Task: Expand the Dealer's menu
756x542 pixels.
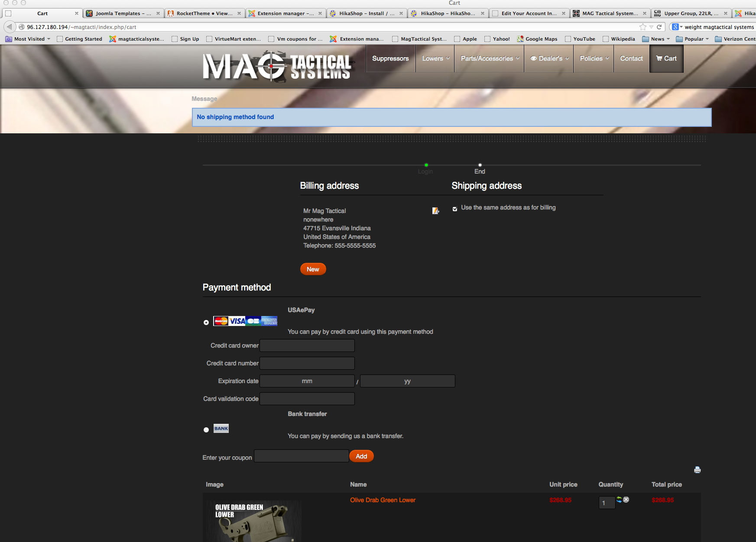Action: [549, 58]
